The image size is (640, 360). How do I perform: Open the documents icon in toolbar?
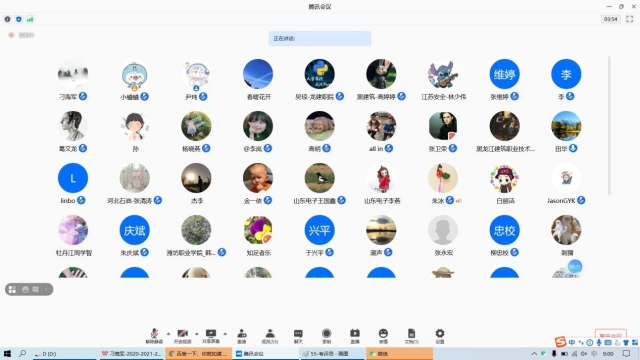[411, 336]
